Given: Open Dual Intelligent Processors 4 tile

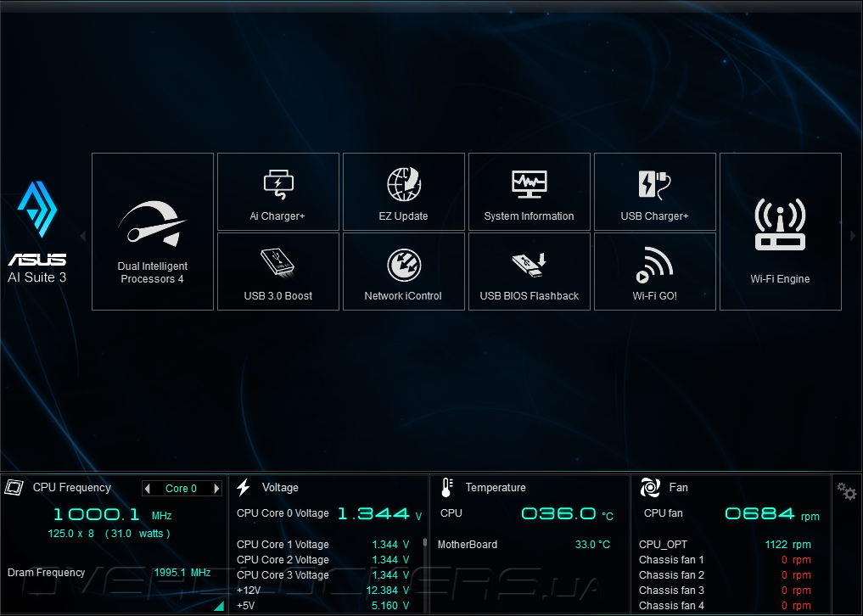Looking at the screenshot, I should [x=153, y=232].
